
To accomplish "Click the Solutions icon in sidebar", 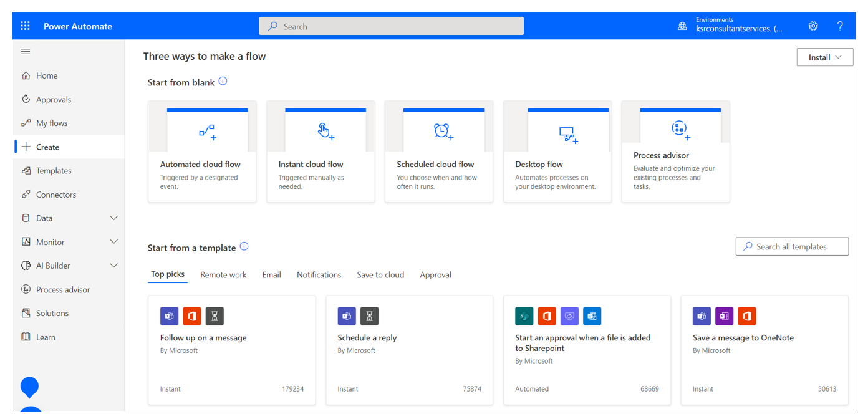I will 26,313.
